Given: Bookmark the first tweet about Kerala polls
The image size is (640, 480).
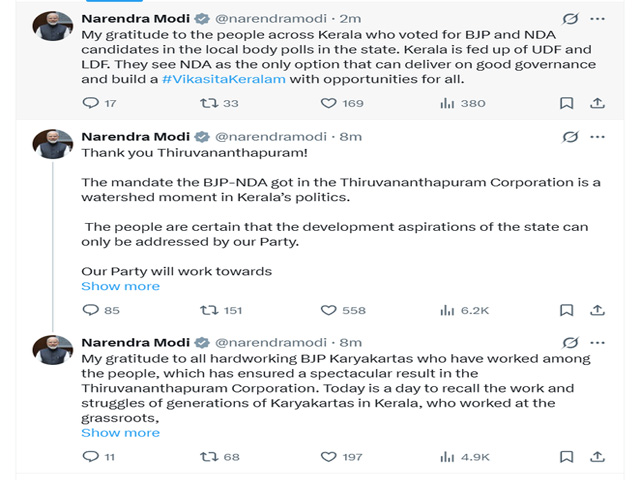Looking at the screenshot, I should pyautogui.click(x=566, y=103).
